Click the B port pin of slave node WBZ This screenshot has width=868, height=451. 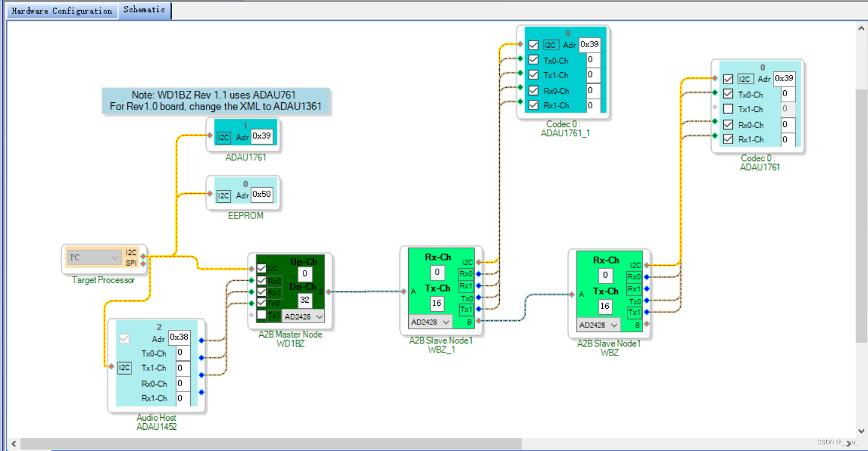tap(647, 324)
